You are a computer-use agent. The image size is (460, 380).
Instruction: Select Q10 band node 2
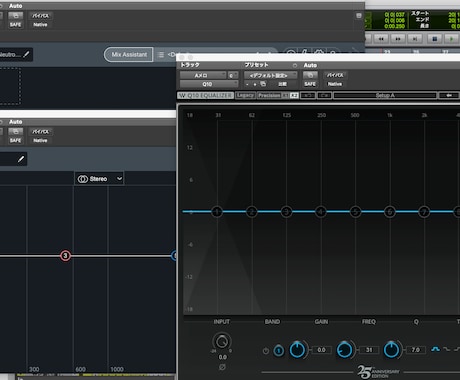(252, 211)
